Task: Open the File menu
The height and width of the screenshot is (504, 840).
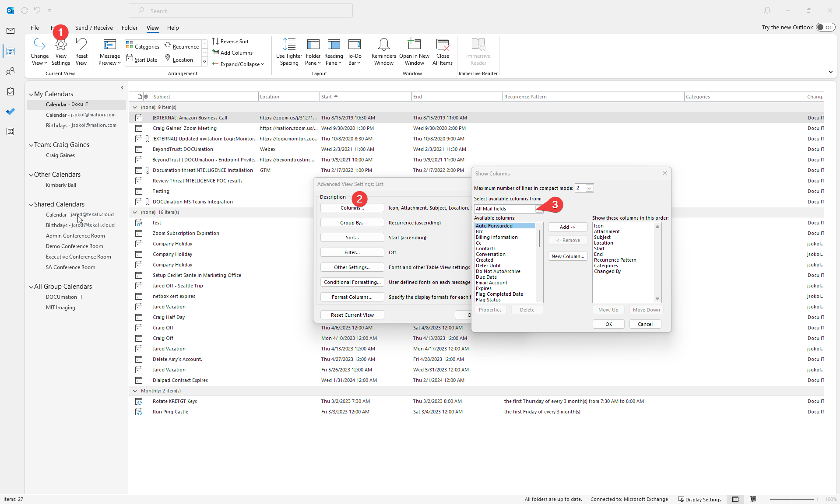Action: tap(35, 28)
